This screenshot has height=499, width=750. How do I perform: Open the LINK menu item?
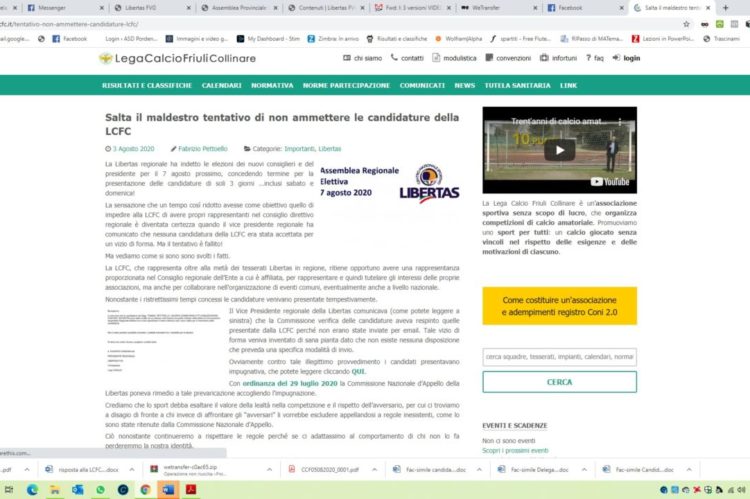pos(568,85)
